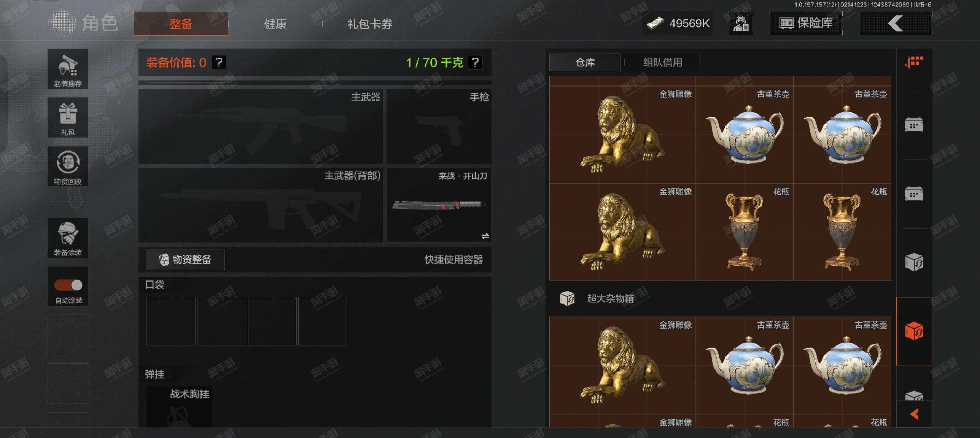Viewport: 980px width, 438px height.
Task: Toggle the 自动涂装 switch
Action: [x=68, y=285]
